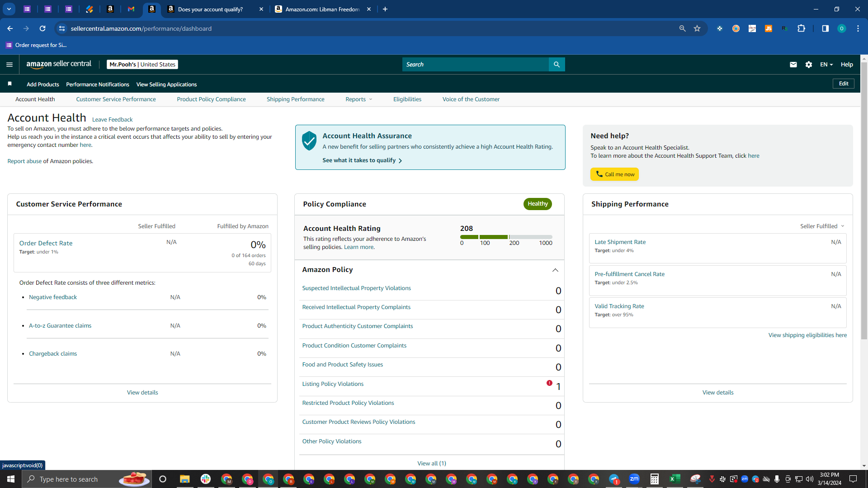868x488 pixels.
Task: Click the red alert icon on Listing Policy Violations
Action: [x=549, y=383]
